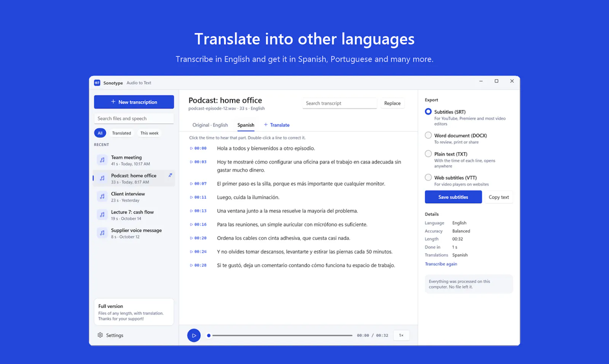Click the Client interview audio file icon
The image size is (609, 364).
[102, 197]
